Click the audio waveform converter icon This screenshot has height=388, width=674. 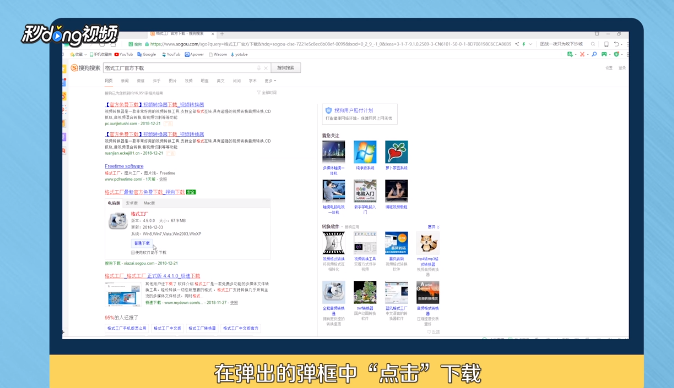[428, 292]
